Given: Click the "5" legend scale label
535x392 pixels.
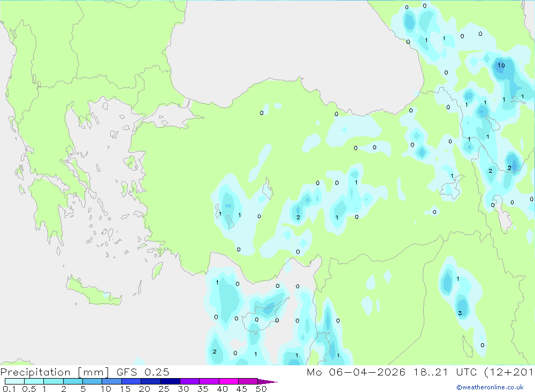Looking at the screenshot, I should [x=83, y=389].
